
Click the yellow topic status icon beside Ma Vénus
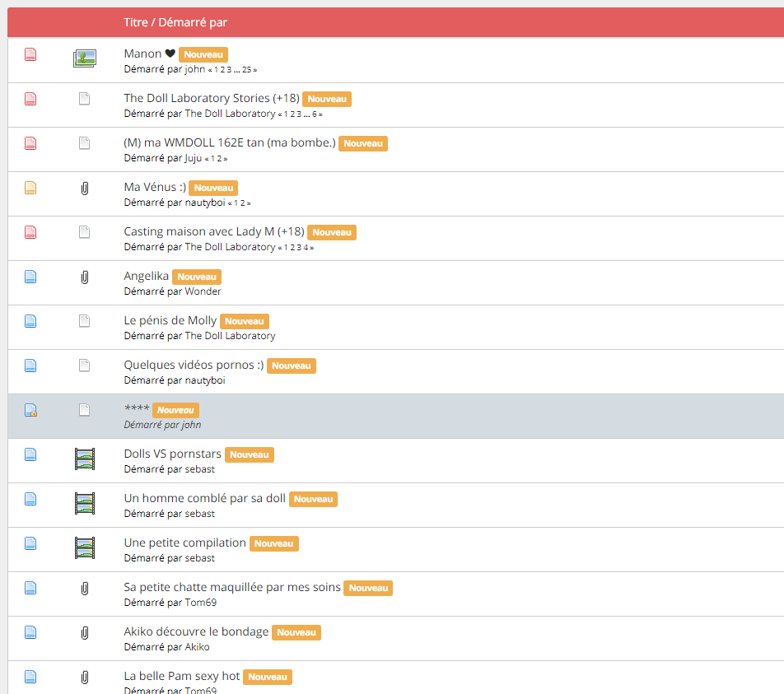pyautogui.click(x=30, y=188)
